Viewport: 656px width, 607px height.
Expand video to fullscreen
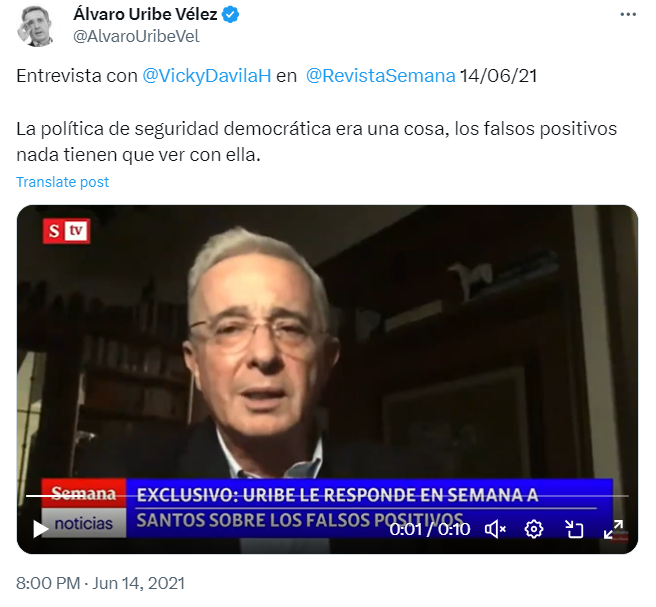point(614,529)
